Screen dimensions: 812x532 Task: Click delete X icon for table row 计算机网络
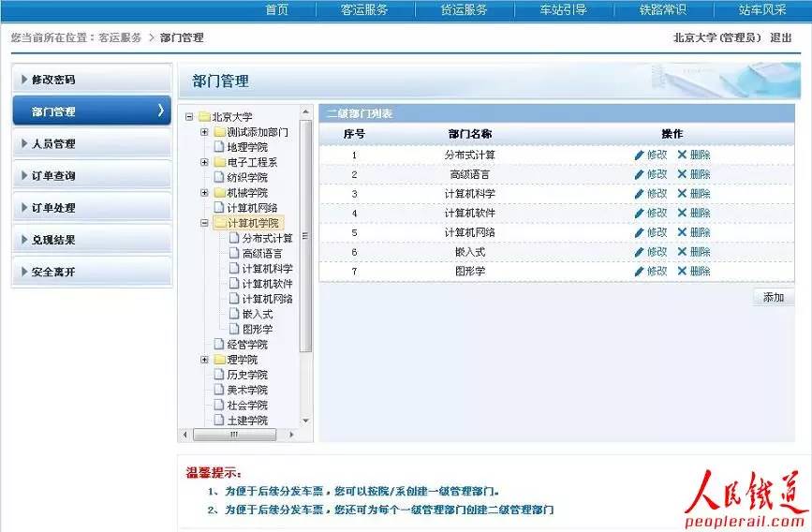(x=682, y=232)
